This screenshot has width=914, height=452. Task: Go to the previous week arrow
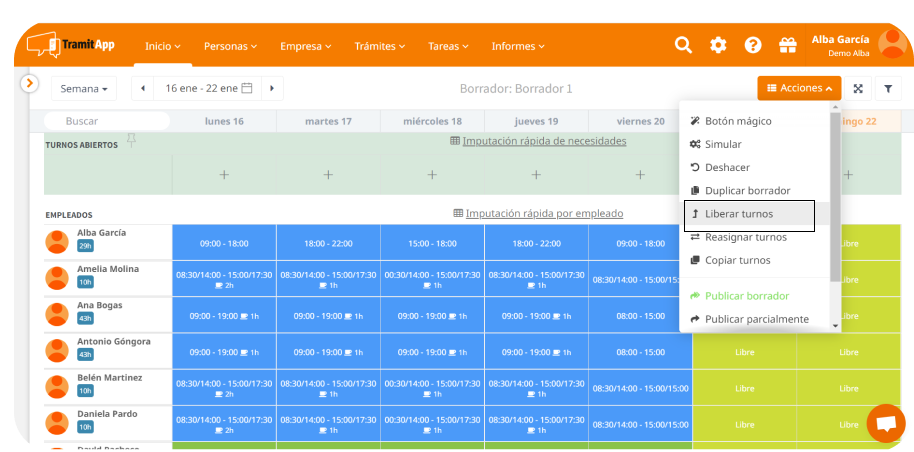tap(143, 88)
